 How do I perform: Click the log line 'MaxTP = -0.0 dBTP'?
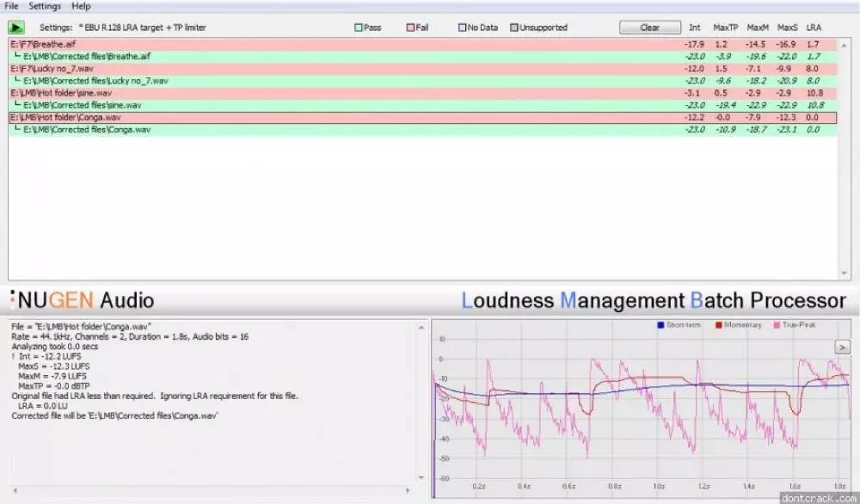[53, 386]
